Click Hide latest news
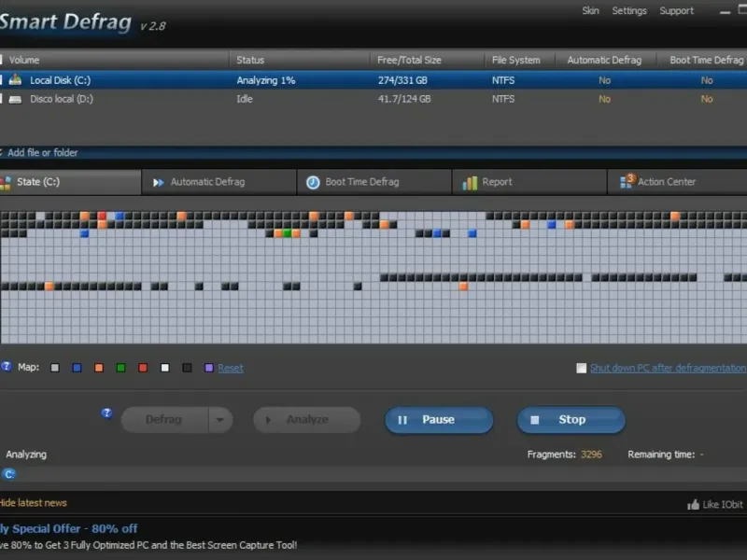 point(33,503)
